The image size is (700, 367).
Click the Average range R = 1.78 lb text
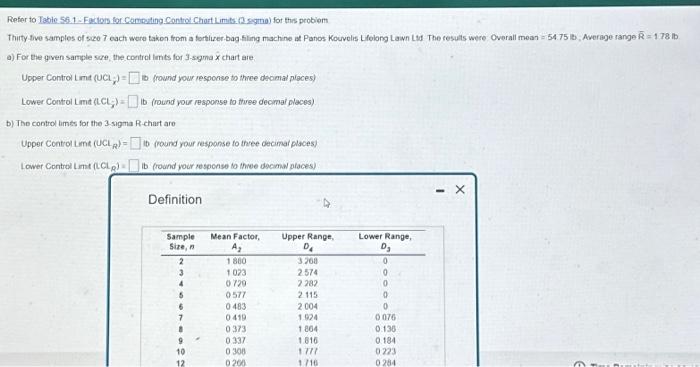pyautogui.click(x=630, y=37)
